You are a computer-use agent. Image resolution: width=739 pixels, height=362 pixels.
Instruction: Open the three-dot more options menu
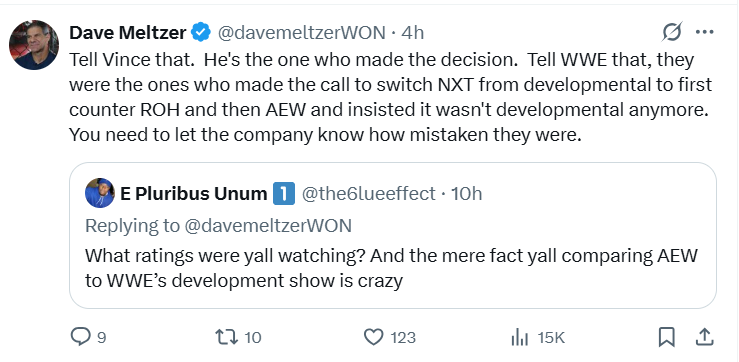click(x=705, y=33)
